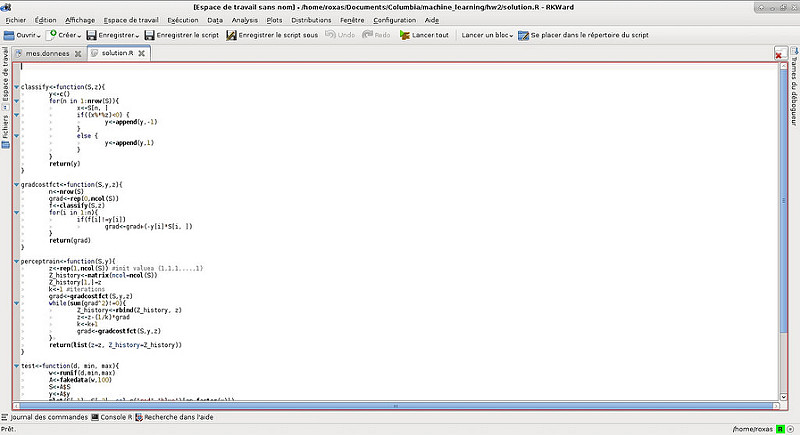The height and width of the screenshot is (435, 800).
Task: Click the code line return(y)
Action: coord(65,164)
